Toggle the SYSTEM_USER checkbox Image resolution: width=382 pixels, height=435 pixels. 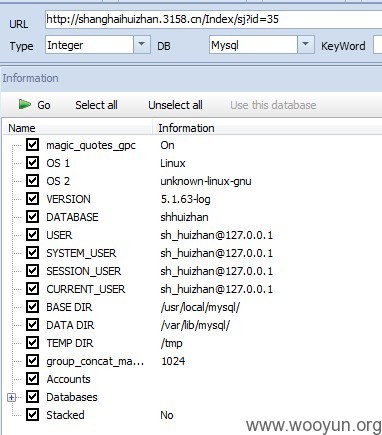32,253
